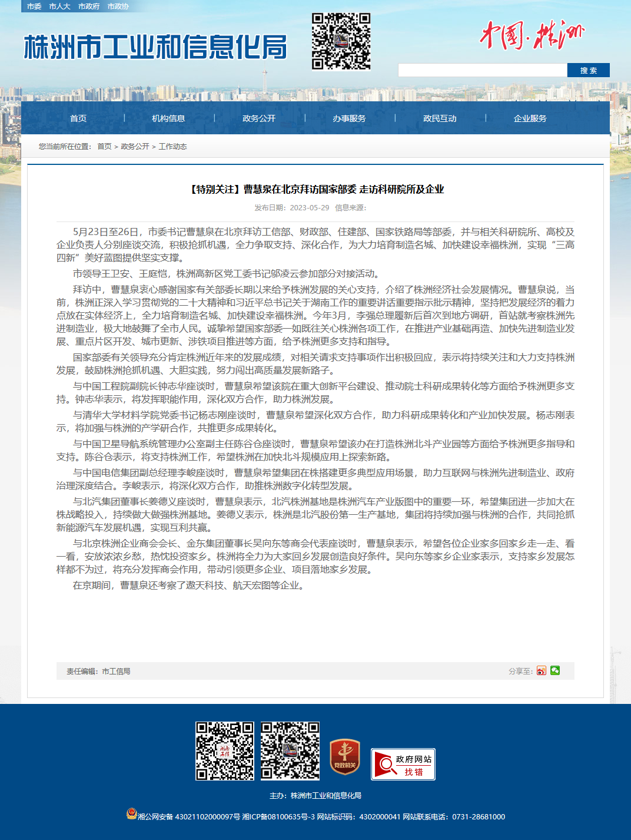Open the 首页 navigation menu item
Viewport: 631px width, 840px height.
click(x=78, y=118)
